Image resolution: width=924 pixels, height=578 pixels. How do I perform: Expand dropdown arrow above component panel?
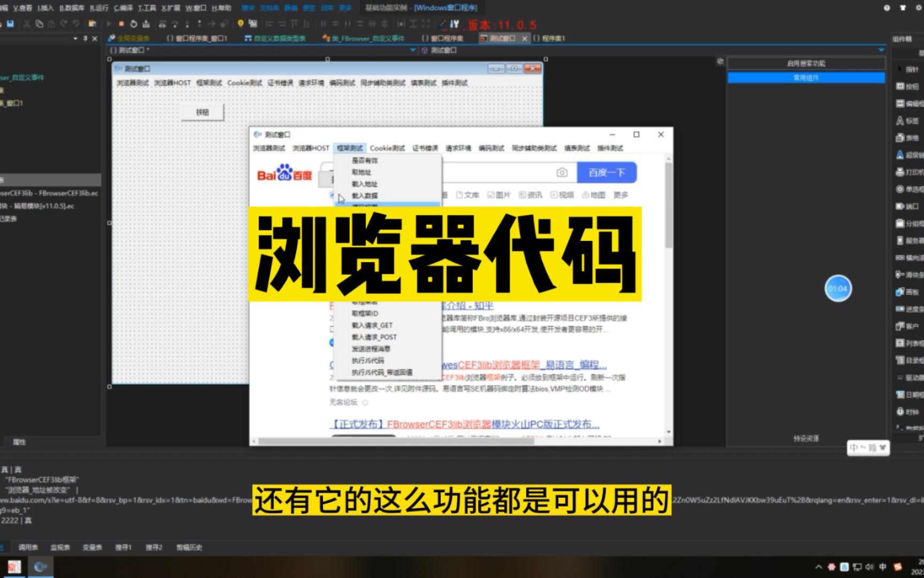pos(881,50)
